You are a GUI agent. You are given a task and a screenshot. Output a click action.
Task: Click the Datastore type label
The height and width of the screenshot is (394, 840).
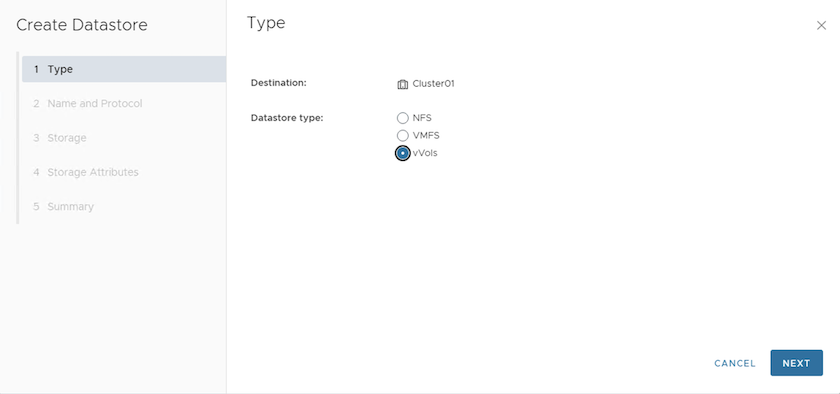[287, 118]
